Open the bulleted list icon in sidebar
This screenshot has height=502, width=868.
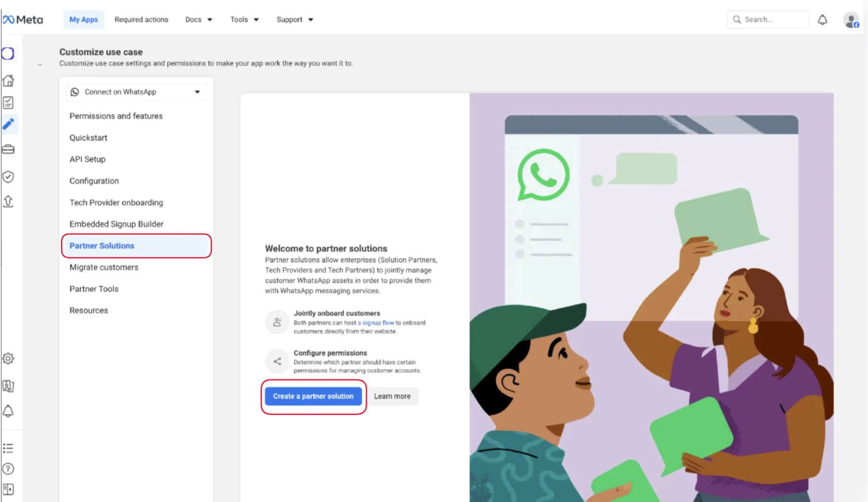tap(8, 448)
